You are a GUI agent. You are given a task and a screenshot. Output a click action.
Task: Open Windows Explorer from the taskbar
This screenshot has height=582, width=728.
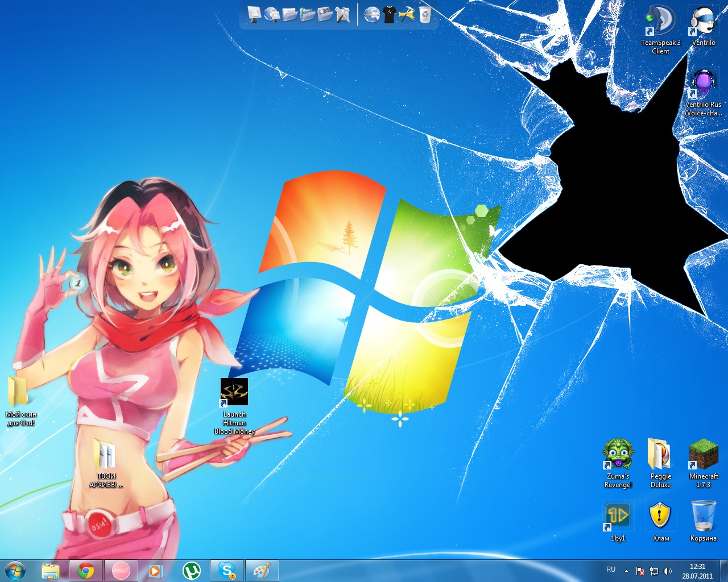(51, 571)
